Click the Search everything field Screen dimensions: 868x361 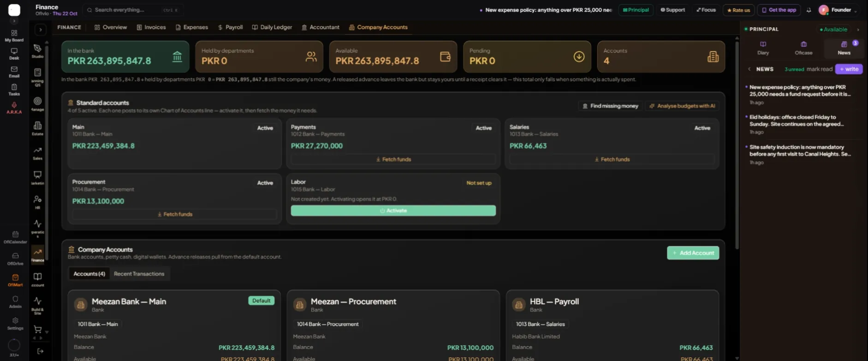(133, 10)
